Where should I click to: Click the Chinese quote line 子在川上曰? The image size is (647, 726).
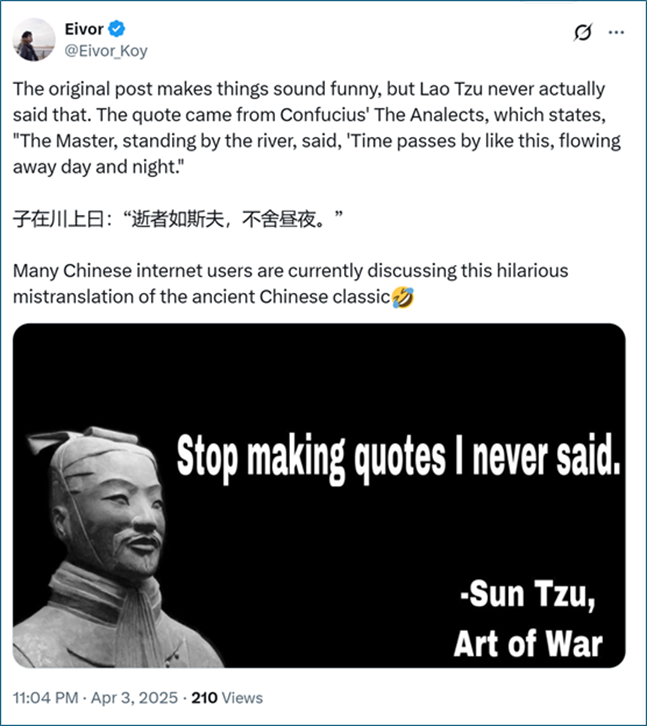(178, 219)
